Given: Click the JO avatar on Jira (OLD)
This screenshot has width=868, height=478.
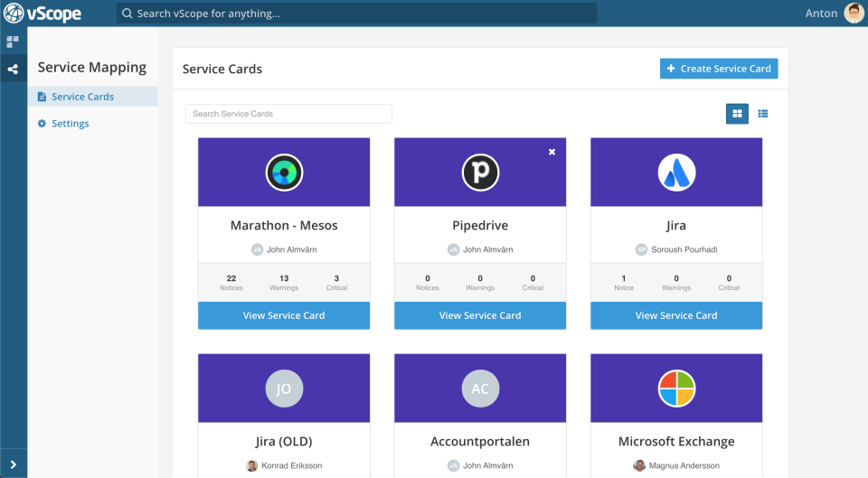Looking at the screenshot, I should (x=284, y=389).
